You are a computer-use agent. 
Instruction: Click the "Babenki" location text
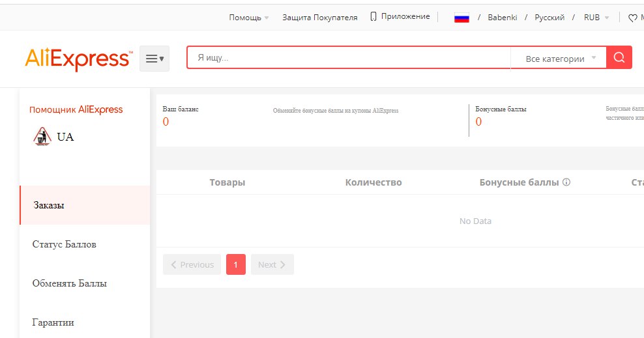(x=503, y=18)
